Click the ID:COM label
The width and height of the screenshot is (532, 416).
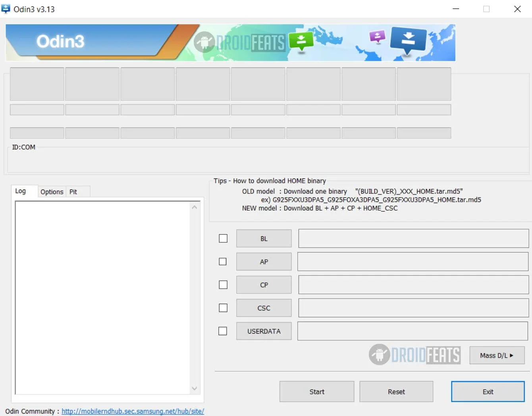(x=23, y=147)
